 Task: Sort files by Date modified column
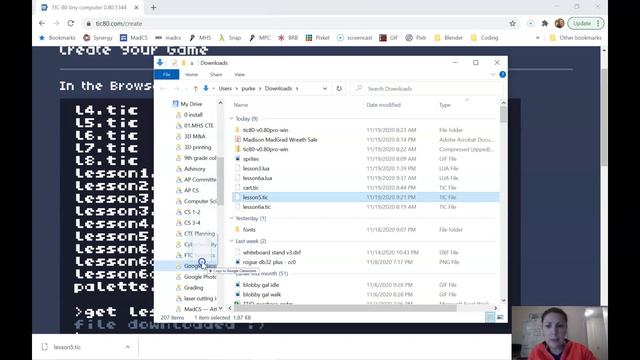383,105
